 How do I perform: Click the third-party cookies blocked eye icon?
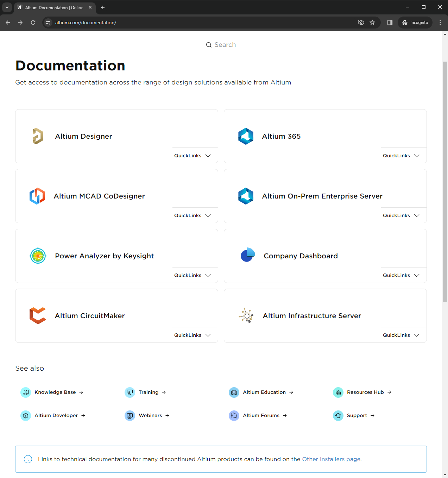(361, 23)
